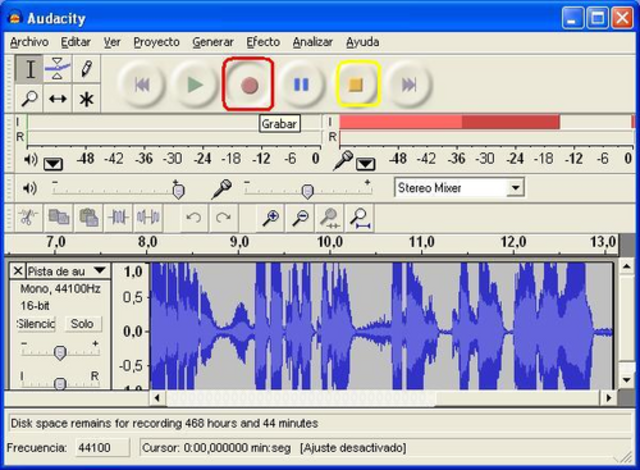
Task: Open the Editar menu
Action: point(76,42)
